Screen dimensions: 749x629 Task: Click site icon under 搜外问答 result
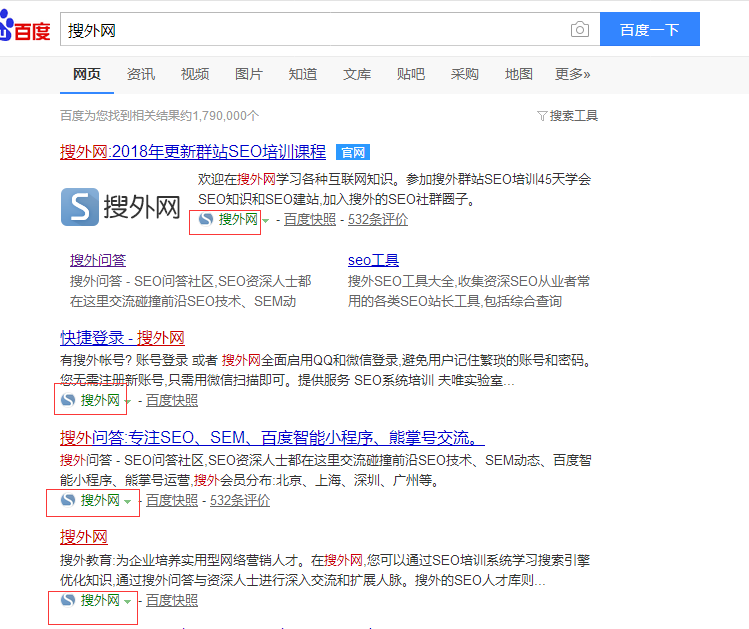(68, 500)
